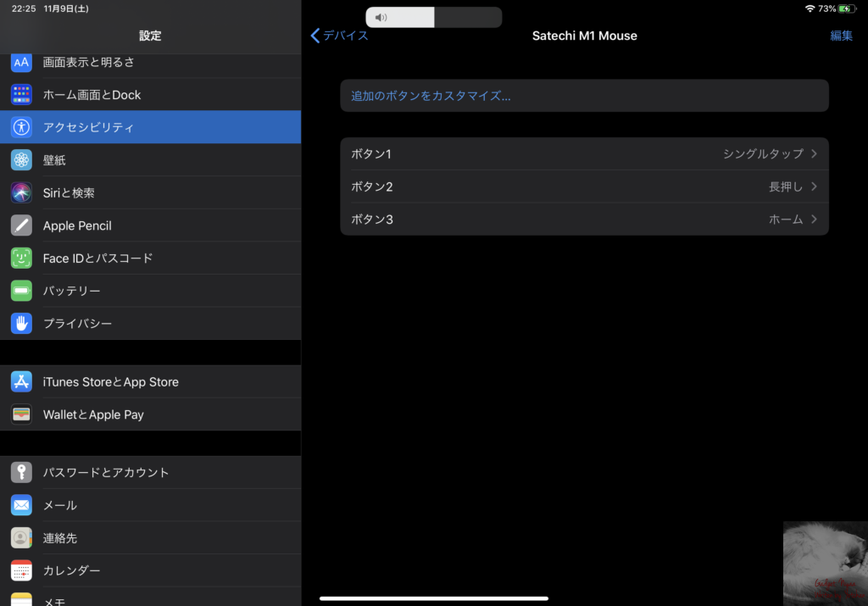868x606 pixels.
Task: Tap the home indicator bar
Action: click(434, 598)
